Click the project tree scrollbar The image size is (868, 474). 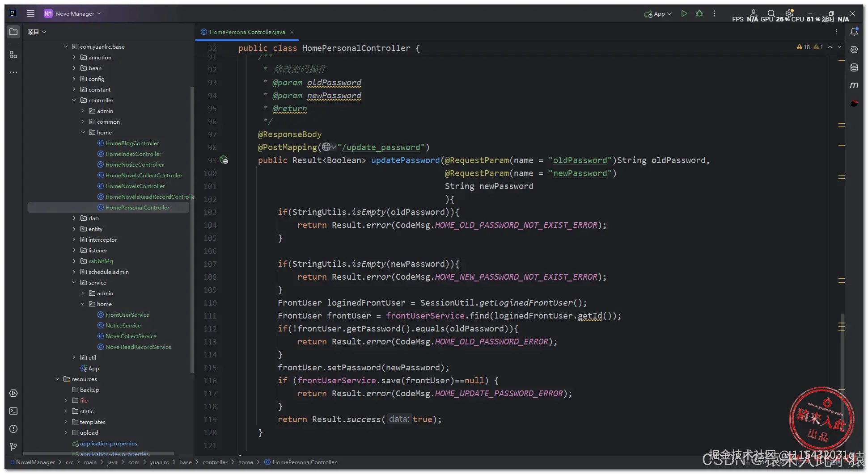(x=192, y=230)
